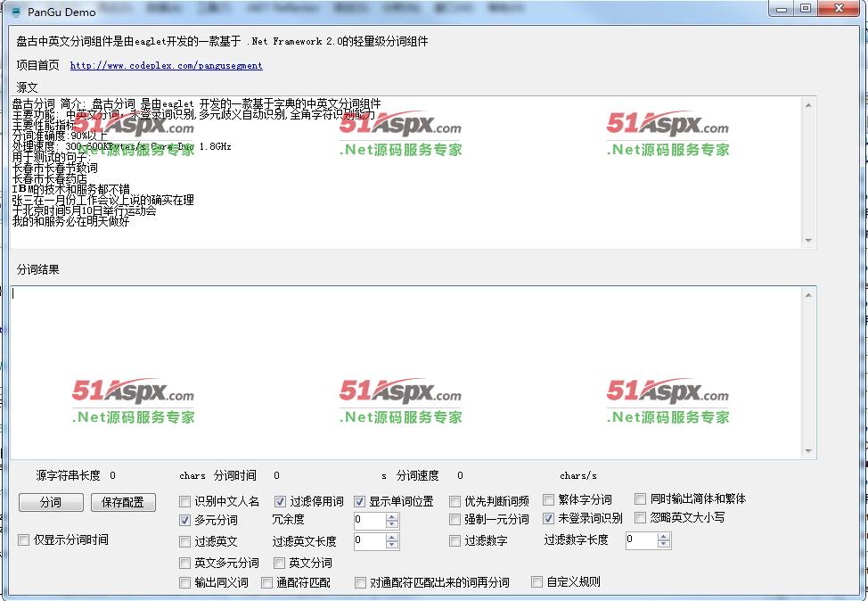Enable the 过滤数字 checkbox
The image size is (868, 601).
[x=455, y=540]
